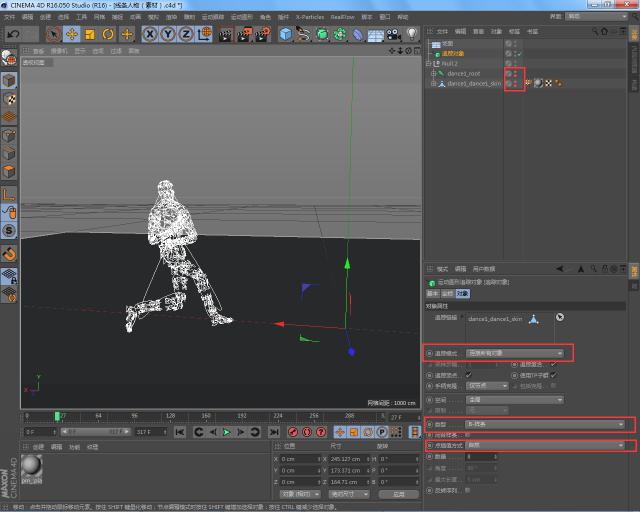Expand the Null.2 tree node

[429, 64]
